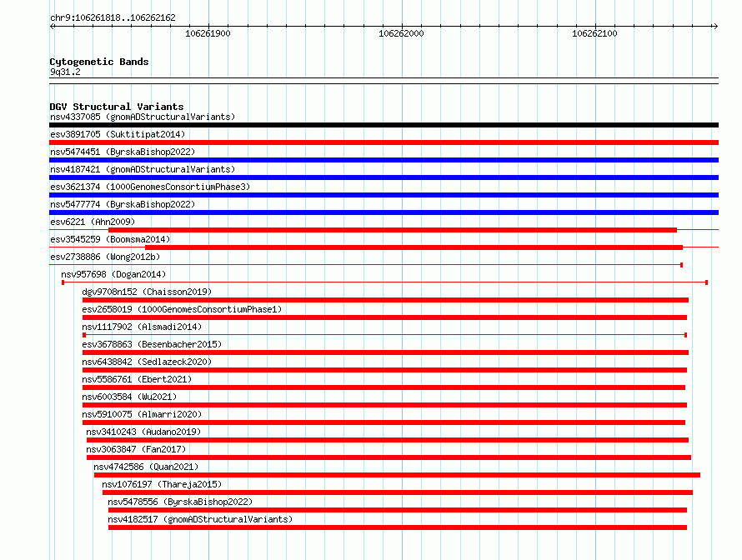Click the Cytogenetic Bands track title
The image size is (742, 560).
pos(99,62)
